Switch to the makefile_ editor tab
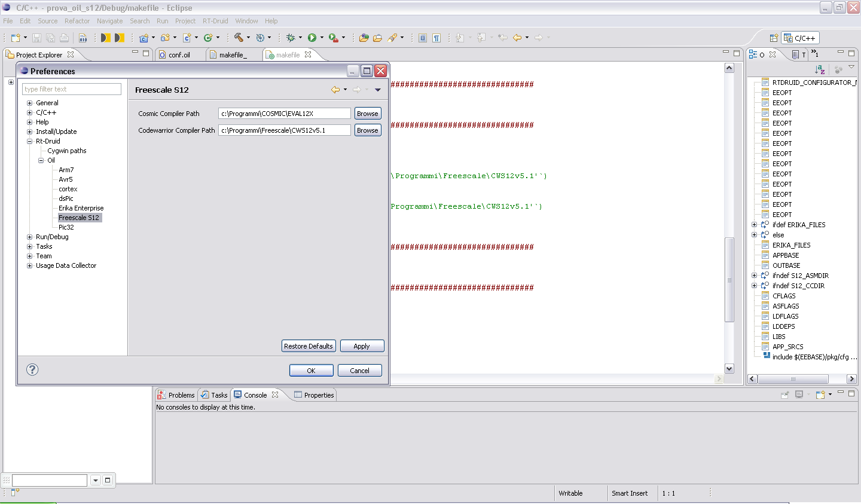The height and width of the screenshot is (504, 861). (233, 54)
